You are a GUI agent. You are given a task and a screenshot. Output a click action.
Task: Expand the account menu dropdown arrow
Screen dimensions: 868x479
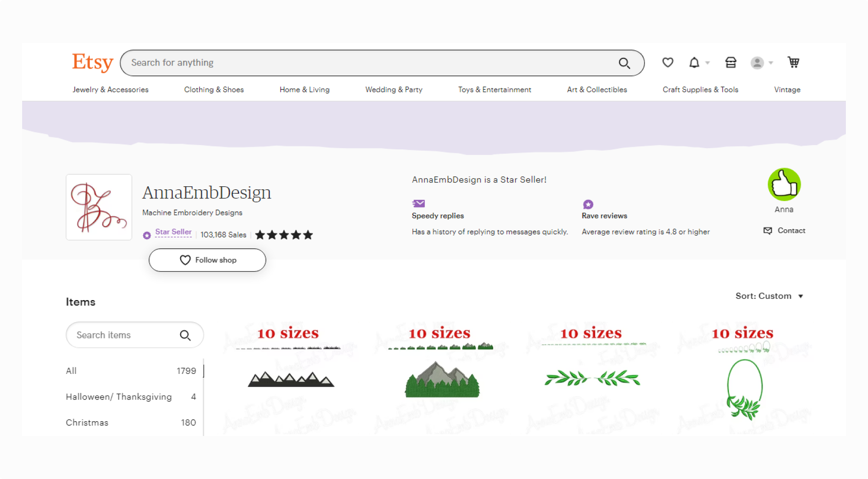771,63
